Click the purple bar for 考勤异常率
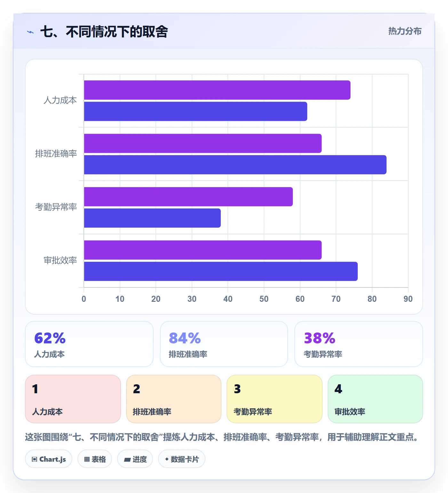448x493 pixels. (188, 197)
